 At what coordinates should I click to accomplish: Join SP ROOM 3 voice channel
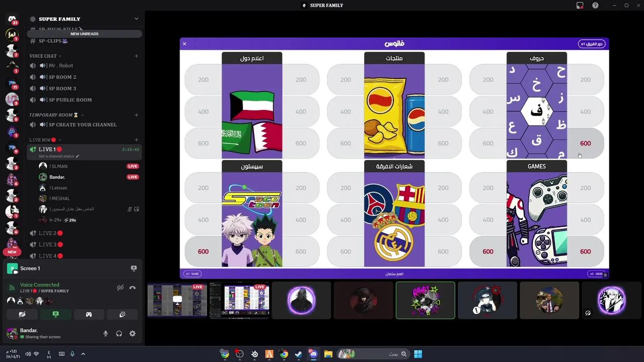tap(84, 88)
